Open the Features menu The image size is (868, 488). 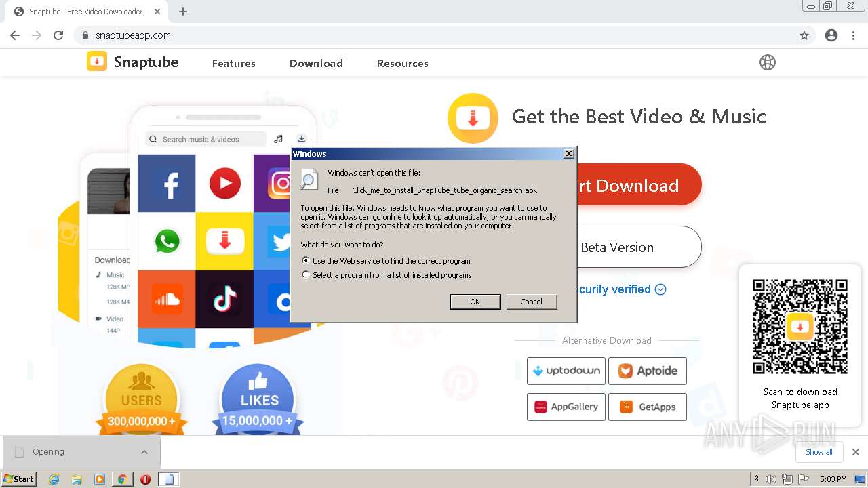[x=234, y=63]
